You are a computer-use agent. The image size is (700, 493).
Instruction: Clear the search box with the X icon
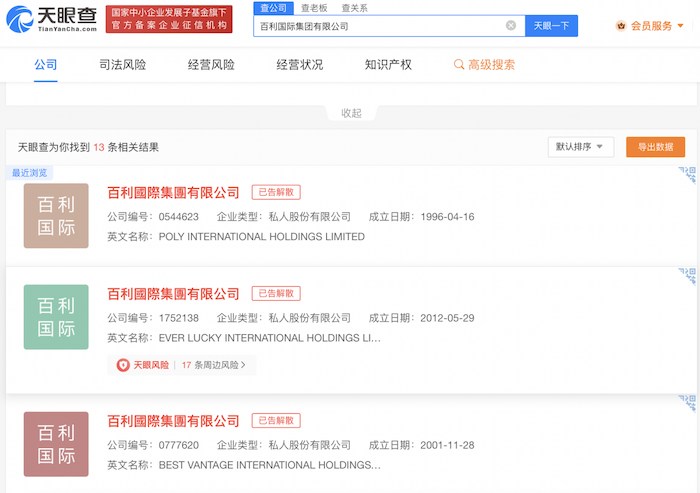(511, 25)
